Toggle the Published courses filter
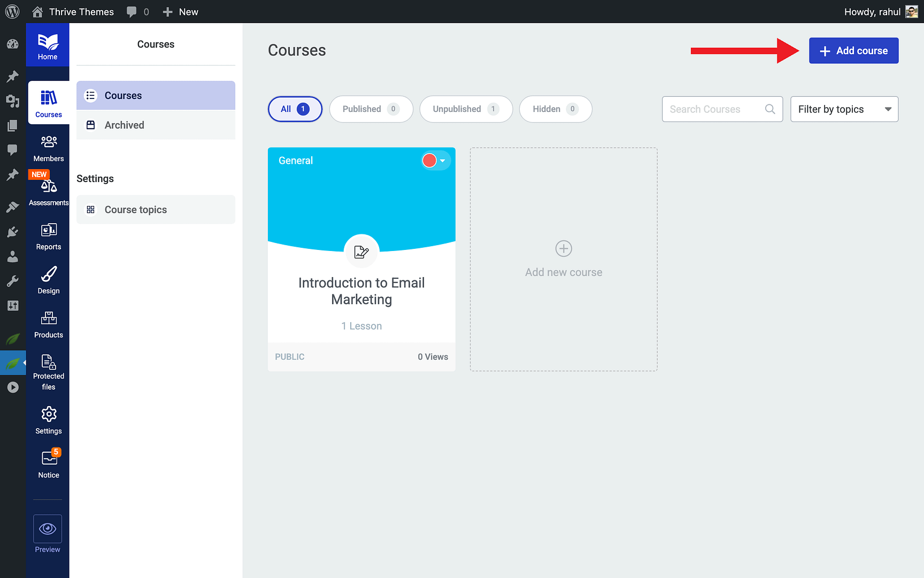 (371, 109)
